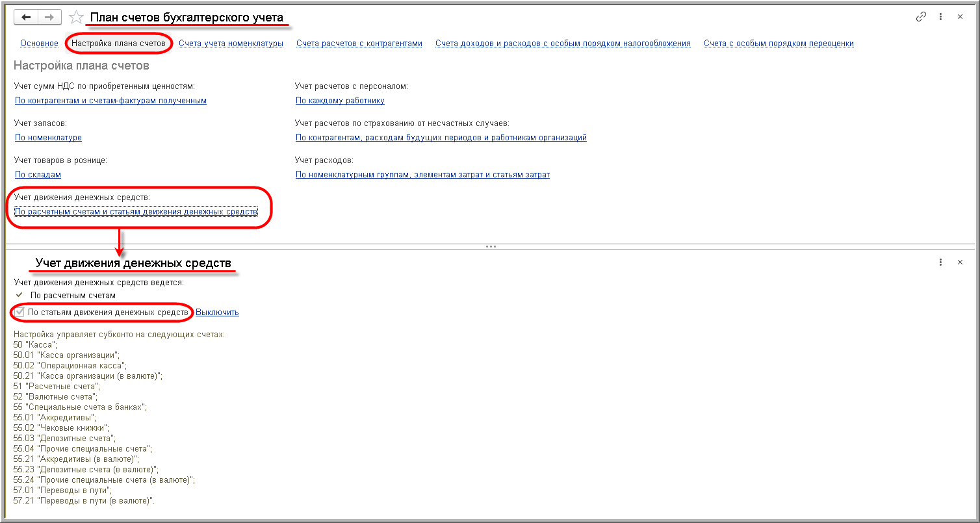
Task: Open link По контрагентам и счетам-фактурам полученным
Action: click(110, 101)
